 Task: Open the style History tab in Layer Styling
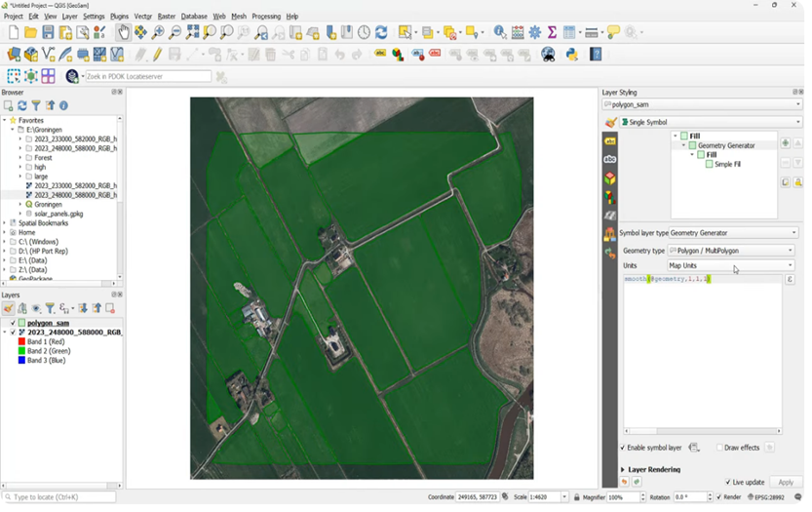click(610, 253)
